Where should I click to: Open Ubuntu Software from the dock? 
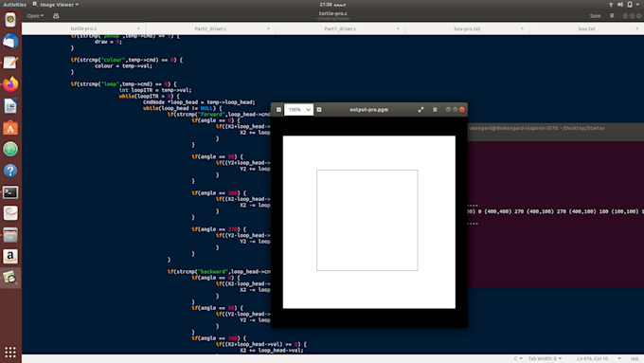[x=10, y=128]
